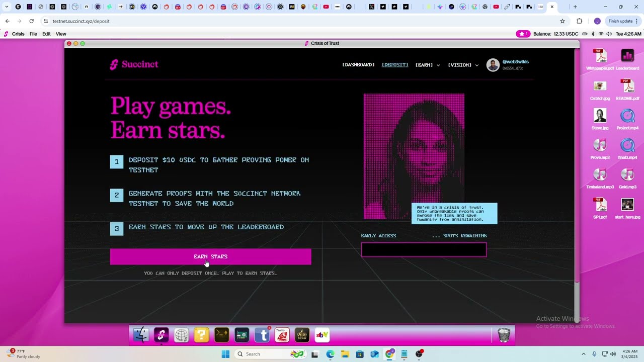
Task: Open start_here.jpg image file
Action: point(627,208)
